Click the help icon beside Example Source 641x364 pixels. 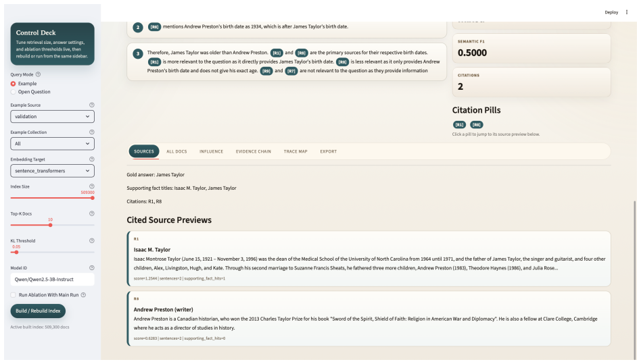click(91, 105)
